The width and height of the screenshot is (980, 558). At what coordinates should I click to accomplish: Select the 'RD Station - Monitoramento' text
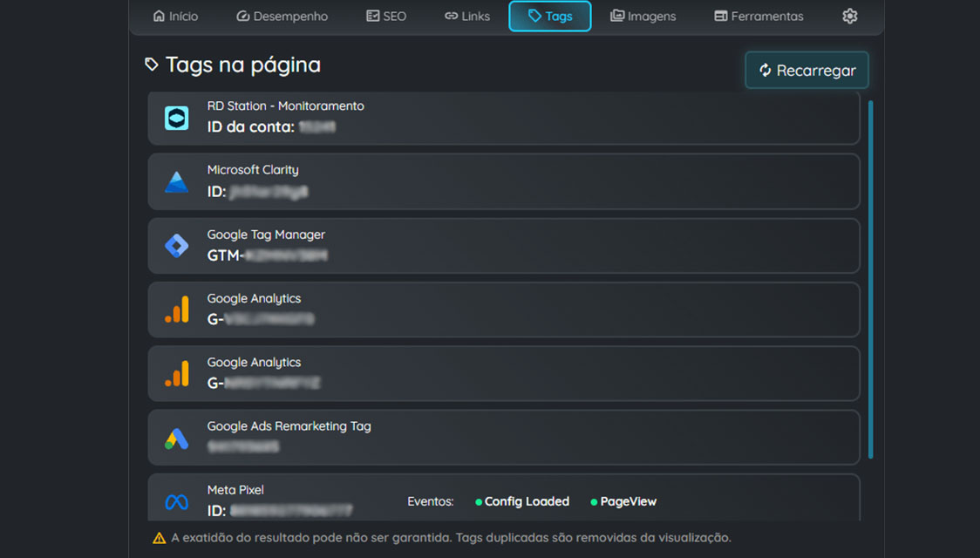click(286, 106)
